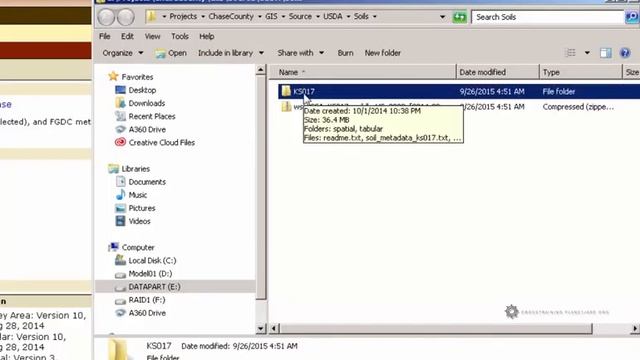Click the Open toolbar button

tap(171, 53)
